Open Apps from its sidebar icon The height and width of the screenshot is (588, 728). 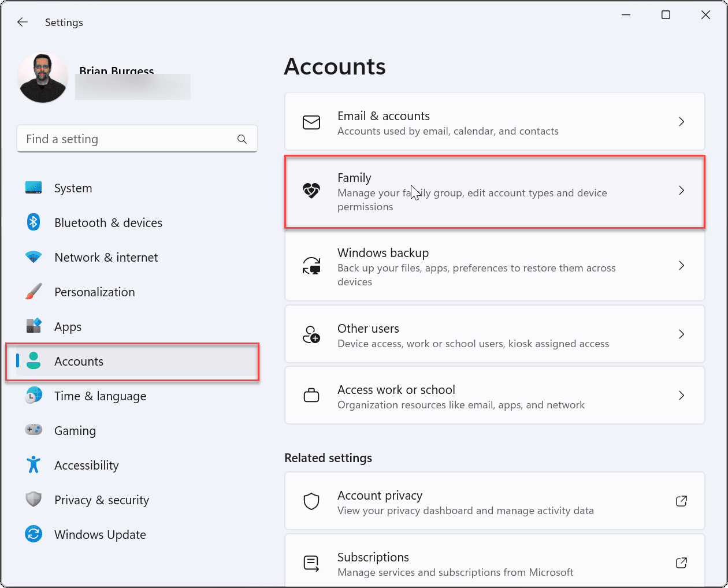(34, 326)
